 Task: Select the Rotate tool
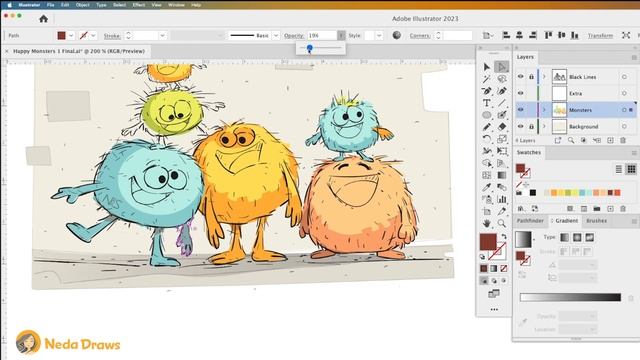pos(487,139)
